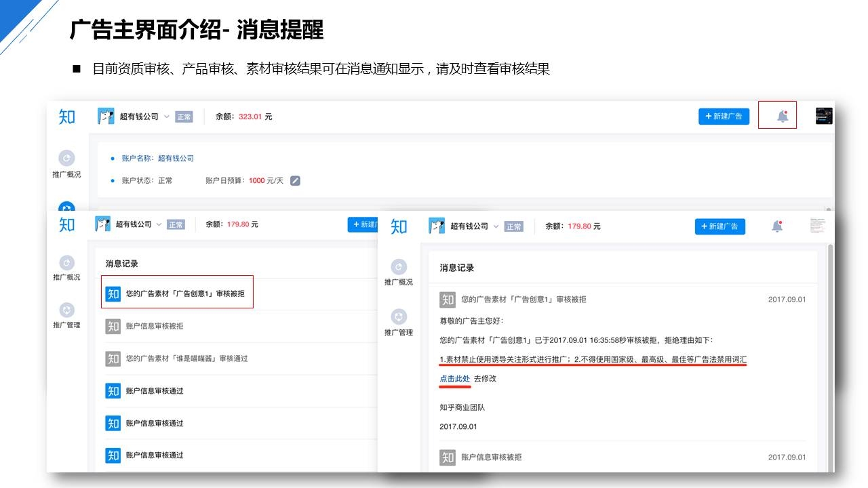Select the 推广概况 icon in the top window sidebar
The height and width of the screenshot is (488, 868).
(x=66, y=158)
